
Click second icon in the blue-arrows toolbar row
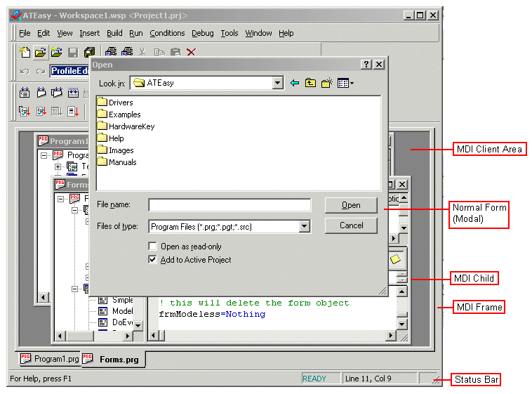click(41, 93)
